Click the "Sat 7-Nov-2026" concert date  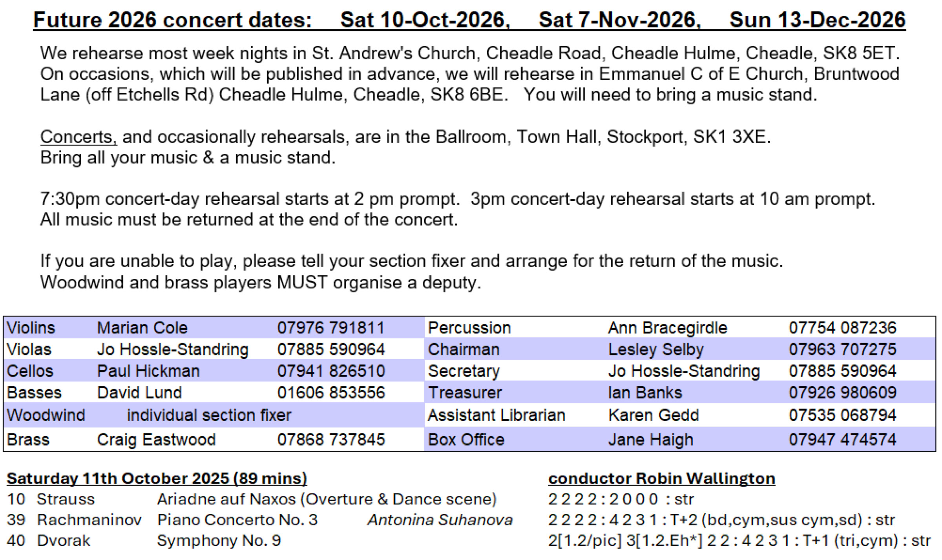pyautogui.click(x=619, y=20)
